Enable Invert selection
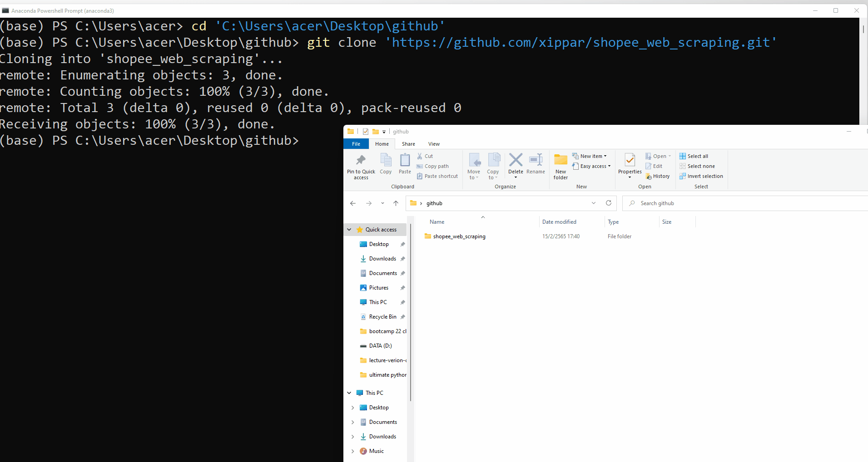 point(701,176)
